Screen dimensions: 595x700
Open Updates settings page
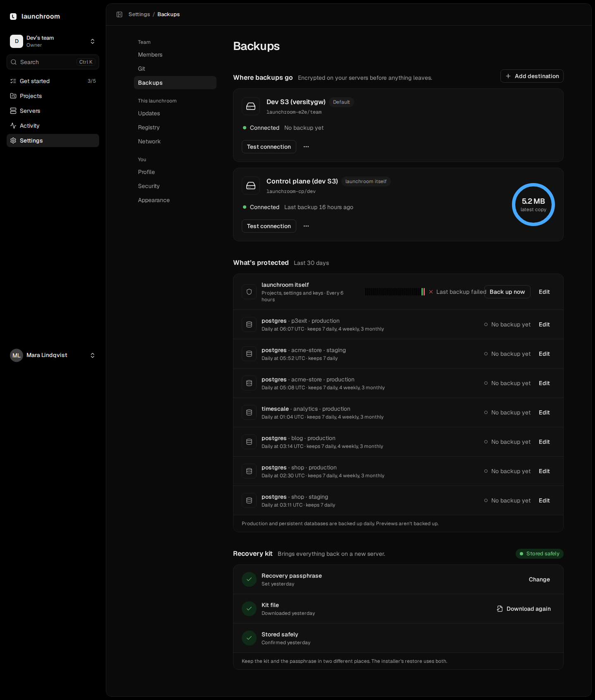[x=175, y=113]
